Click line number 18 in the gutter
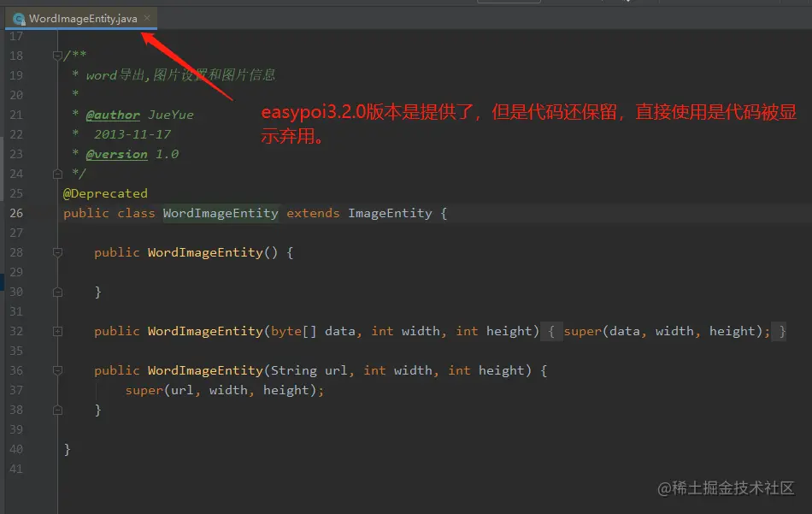 16,56
